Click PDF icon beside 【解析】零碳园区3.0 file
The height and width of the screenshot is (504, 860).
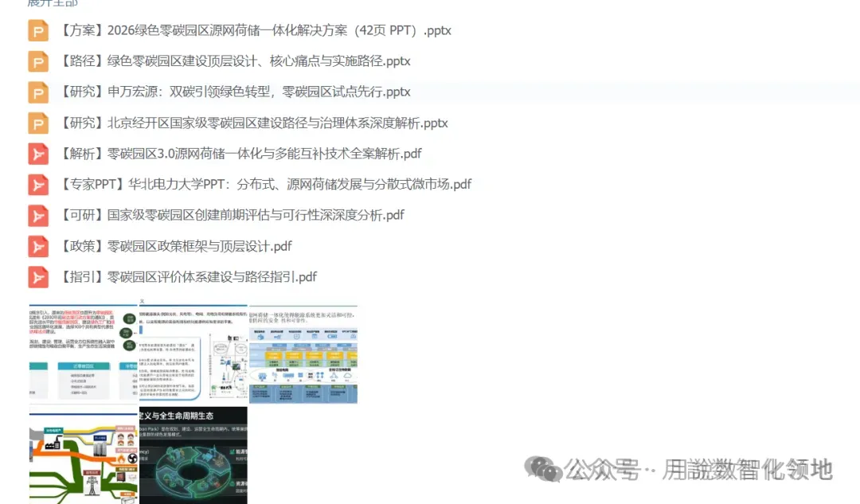(x=38, y=154)
